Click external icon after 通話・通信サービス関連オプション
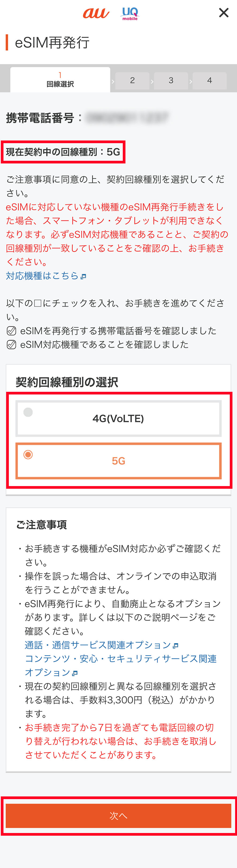The image size is (237, 868). click(x=175, y=646)
